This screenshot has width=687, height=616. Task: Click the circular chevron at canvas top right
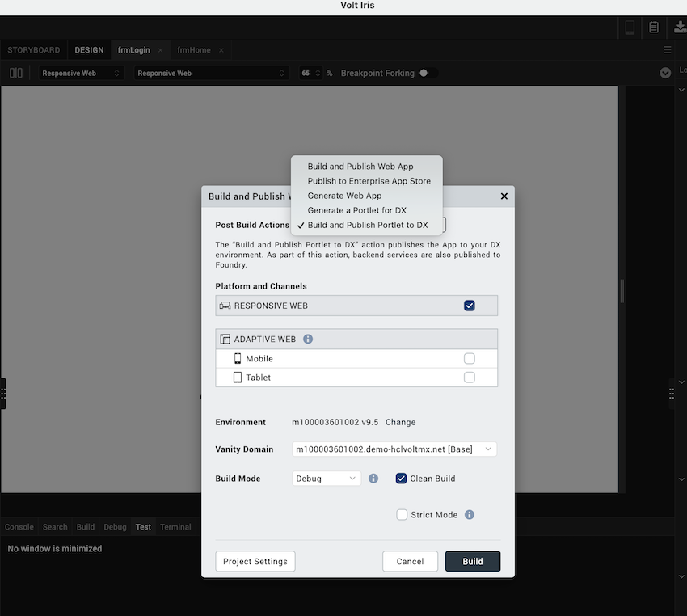pyautogui.click(x=665, y=72)
